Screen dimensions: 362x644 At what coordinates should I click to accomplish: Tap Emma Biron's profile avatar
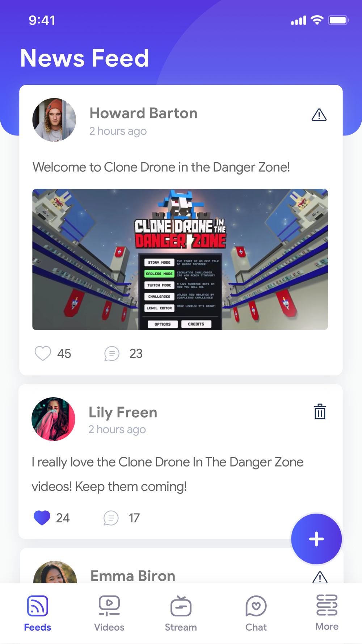coord(55,572)
